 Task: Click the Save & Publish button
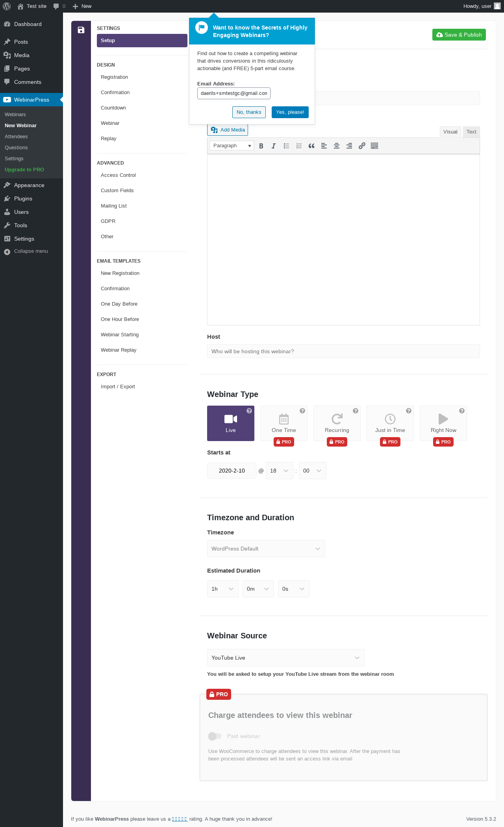459,35
